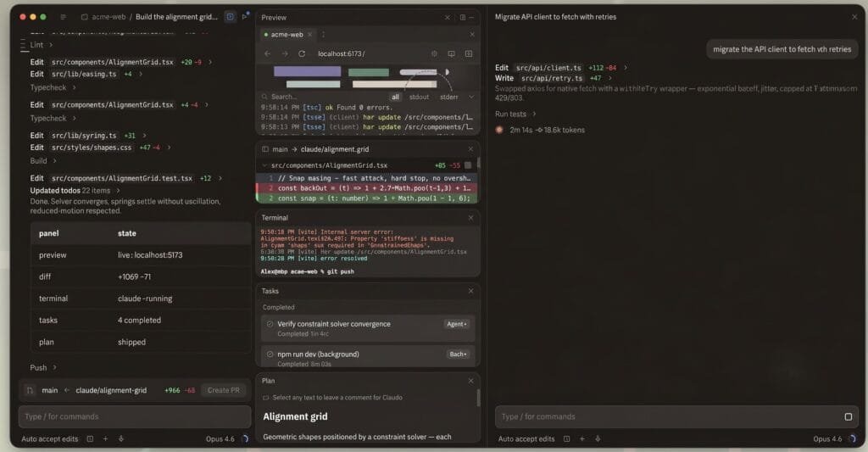Viewport: 868px width, 452px height.
Task: Toggle the check circle on npm run dev task
Action: point(270,354)
